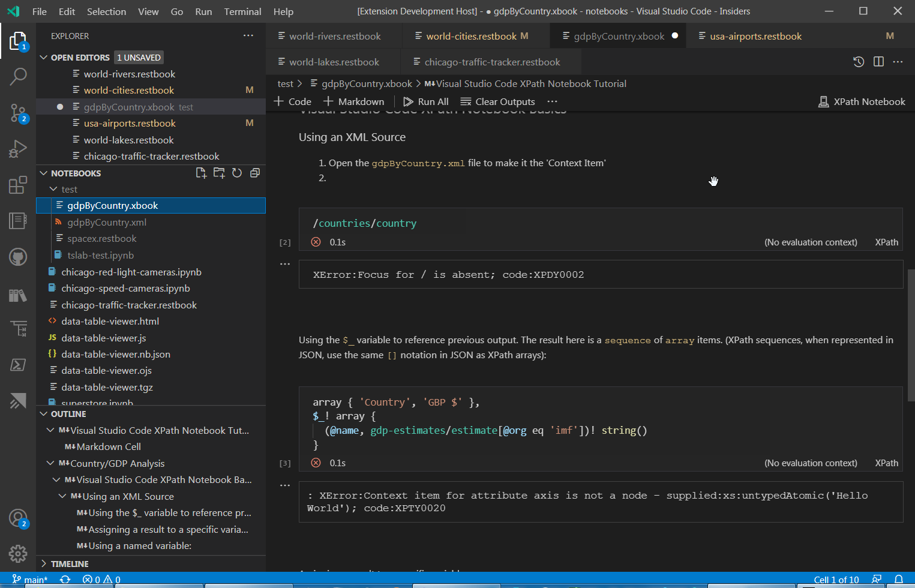
Task: Select gdpByCountry.xml in the Notebooks tree
Action: pyautogui.click(x=106, y=222)
